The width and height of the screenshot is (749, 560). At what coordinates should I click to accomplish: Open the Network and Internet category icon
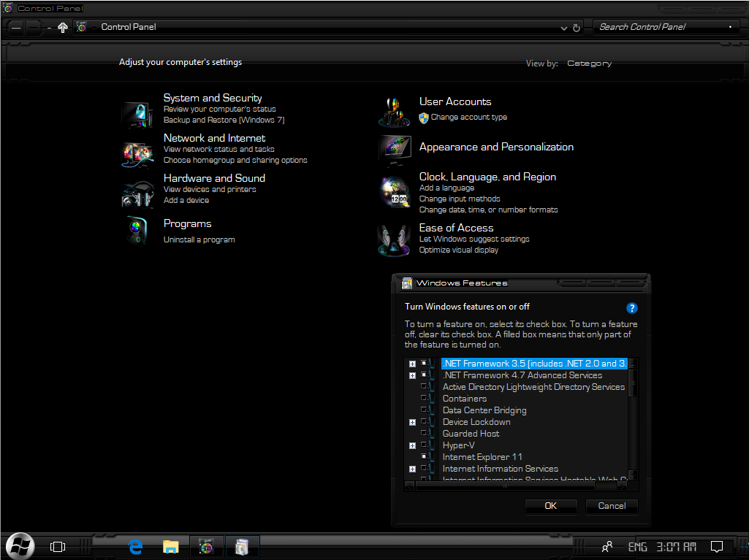tap(137, 154)
